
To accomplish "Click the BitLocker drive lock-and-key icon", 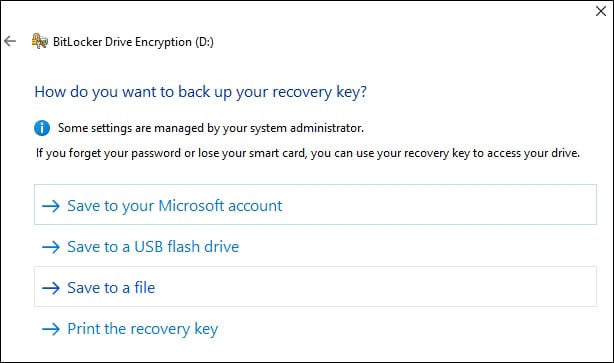I will (40, 41).
